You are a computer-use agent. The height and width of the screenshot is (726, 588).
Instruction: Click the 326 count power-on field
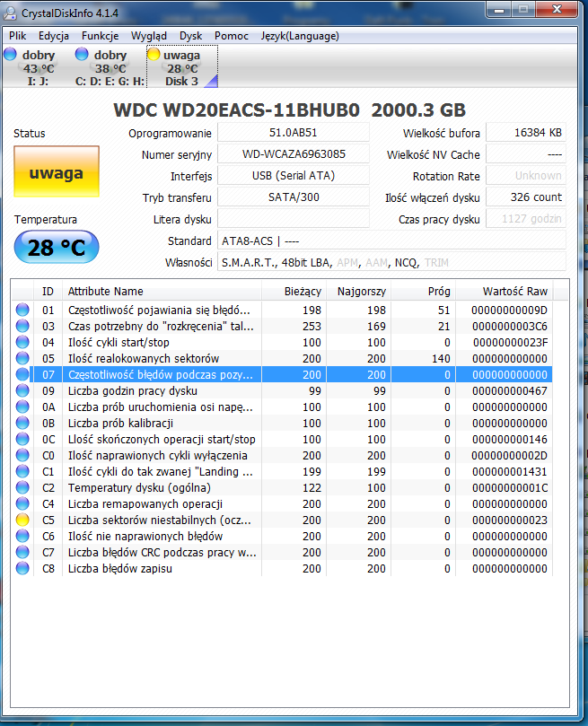click(x=526, y=197)
